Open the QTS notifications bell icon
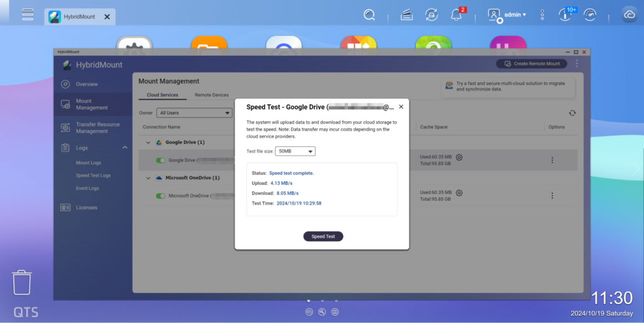This screenshot has width=644, height=323. tap(457, 15)
